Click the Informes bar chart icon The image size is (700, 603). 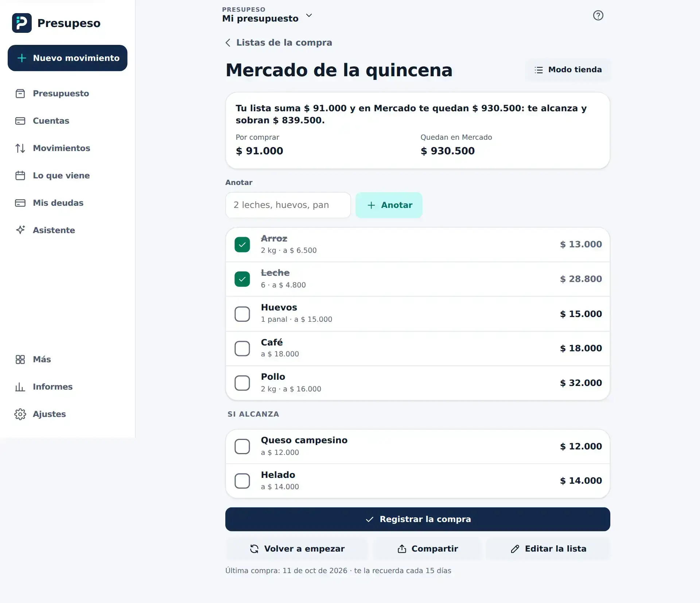coord(20,387)
